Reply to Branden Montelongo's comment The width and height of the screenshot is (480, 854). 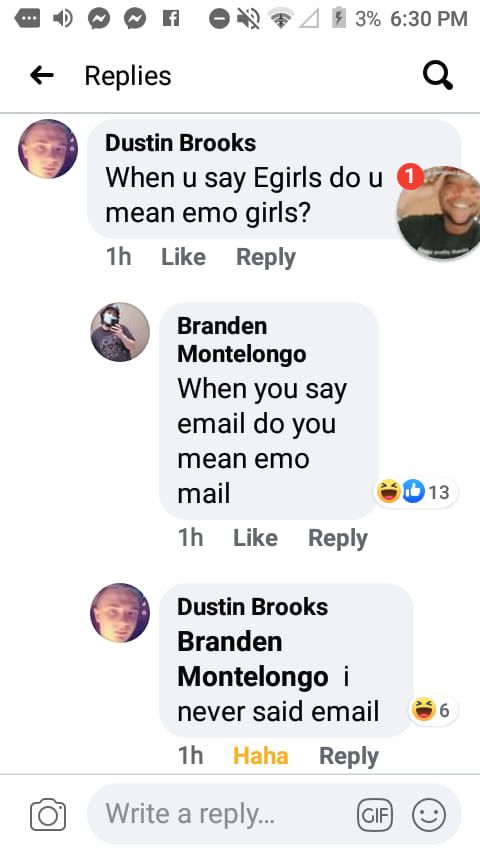click(338, 538)
